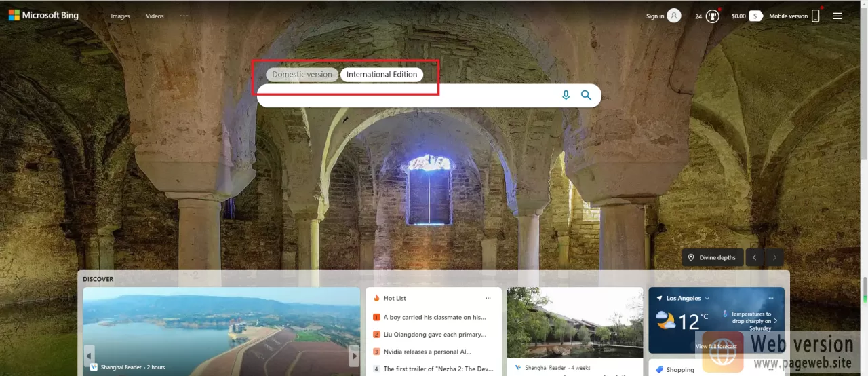The image size is (868, 376).
Task: Open the Videos search page
Action: [x=155, y=16]
